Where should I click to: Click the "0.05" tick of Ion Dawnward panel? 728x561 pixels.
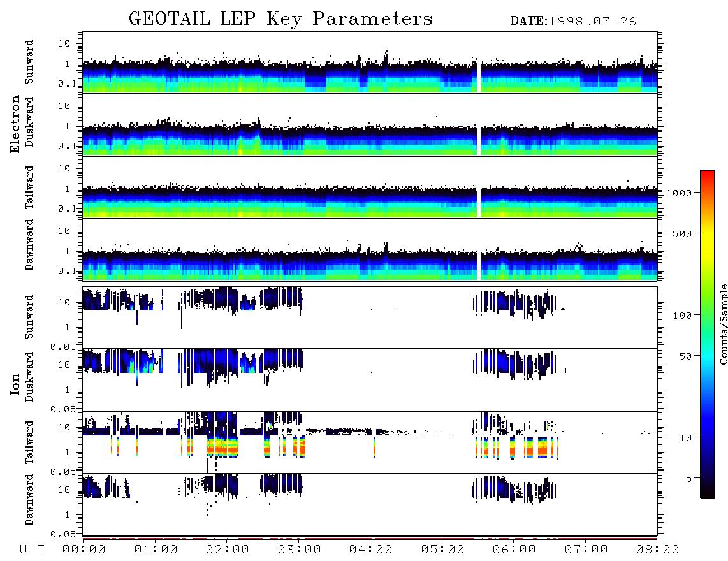[x=64, y=534]
